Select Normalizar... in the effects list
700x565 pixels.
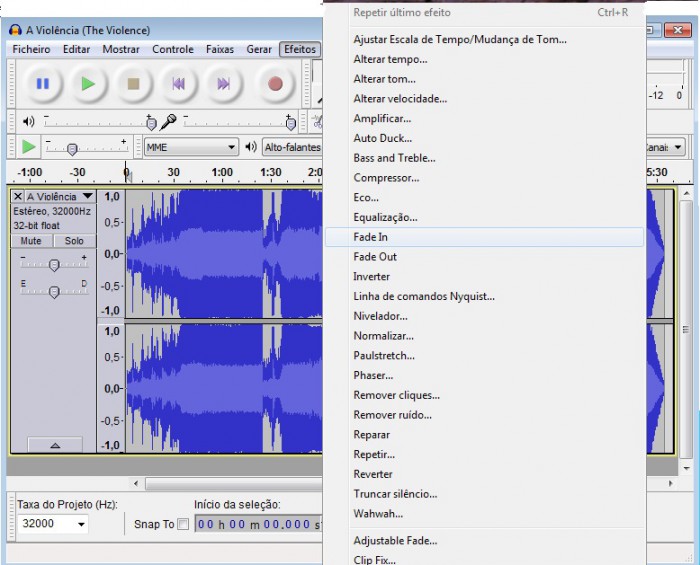(x=383, y=336)
